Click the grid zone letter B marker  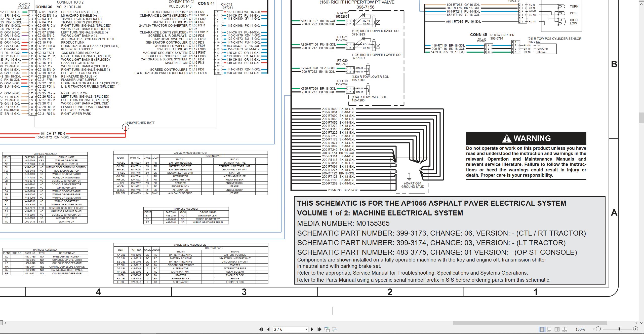[x=614, y=64]
